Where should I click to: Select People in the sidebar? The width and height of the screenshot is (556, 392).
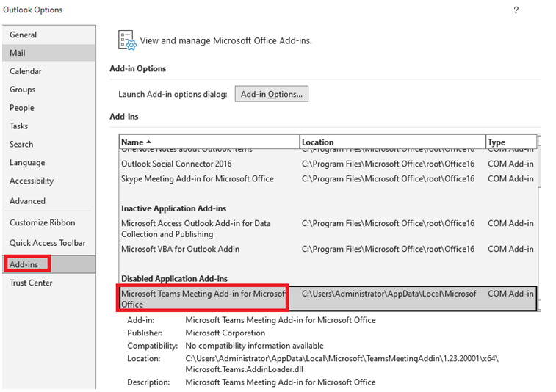pos(48,108)
